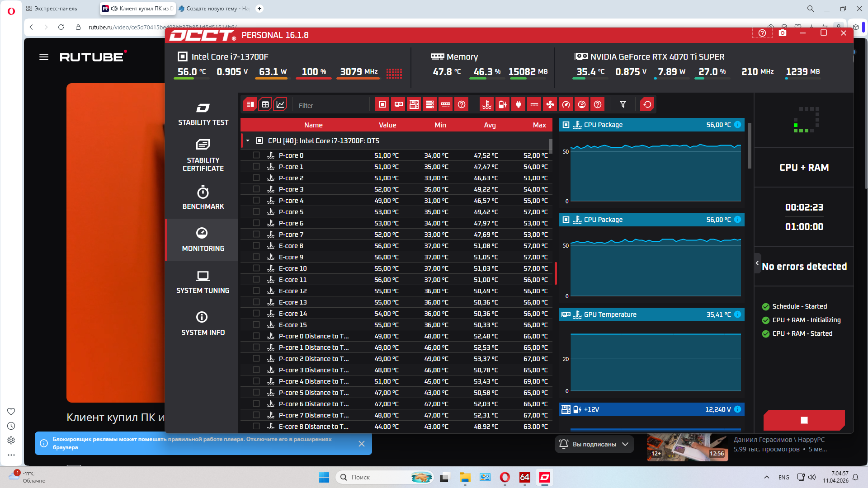Switch to graph view icon

tap(280, 105)
